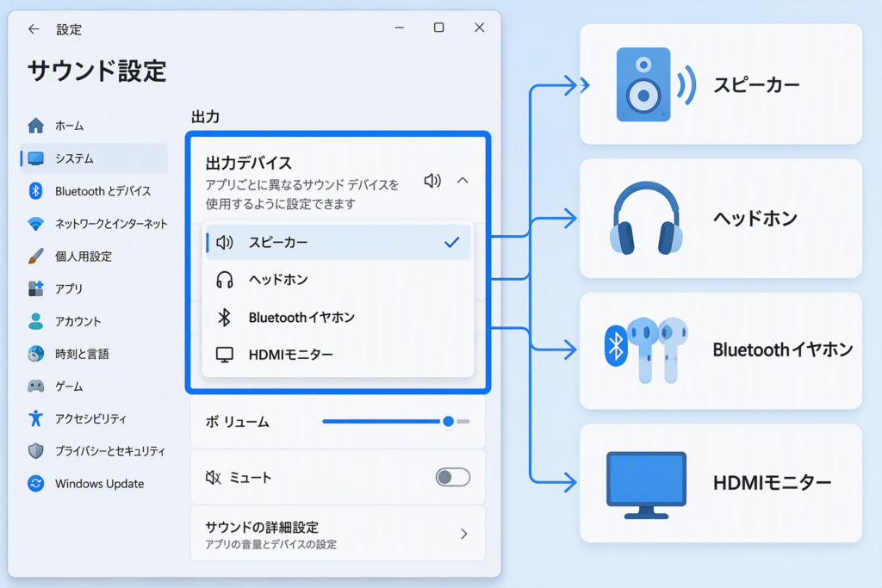Open the 個人用設定 page
Image resolution: width=882 pixels, height=588 pixels.
click(94, 257)
